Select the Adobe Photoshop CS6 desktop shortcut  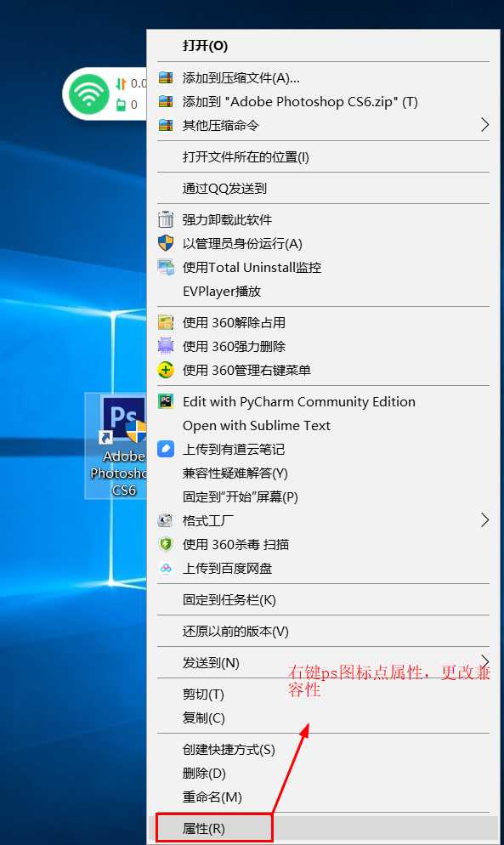click(x=116, y=445)
